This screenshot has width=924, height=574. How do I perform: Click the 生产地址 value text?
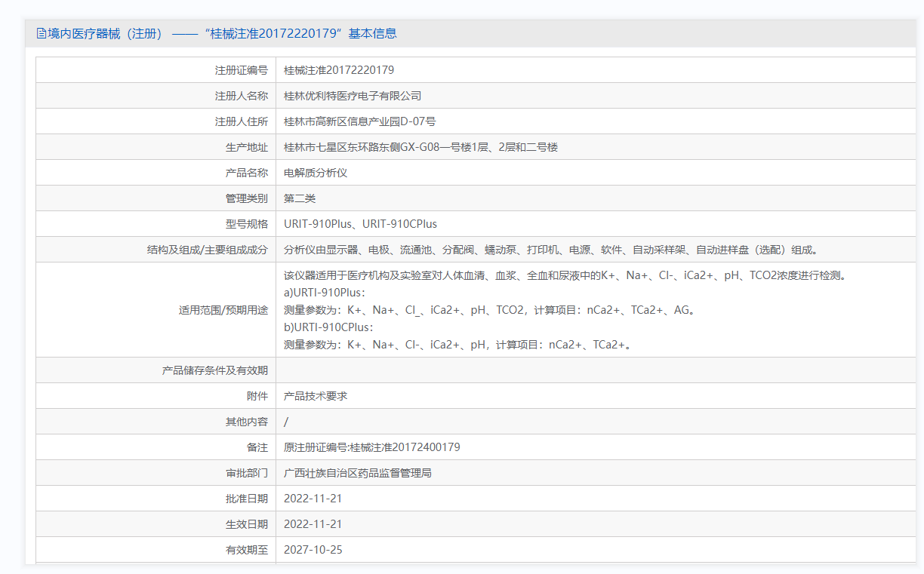point(420,147)
